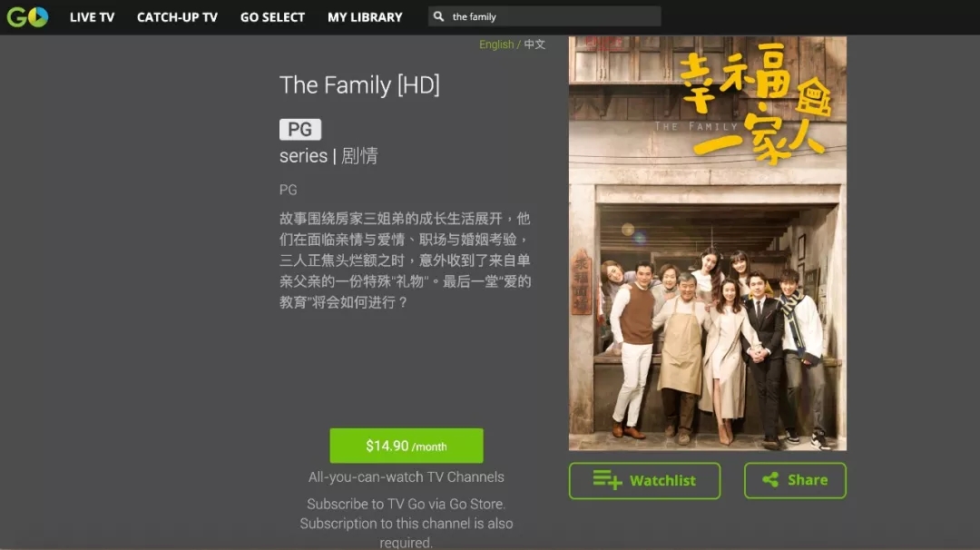Click the share network icon
Viewport: 980px width, 550px height.
pos(770,480)
